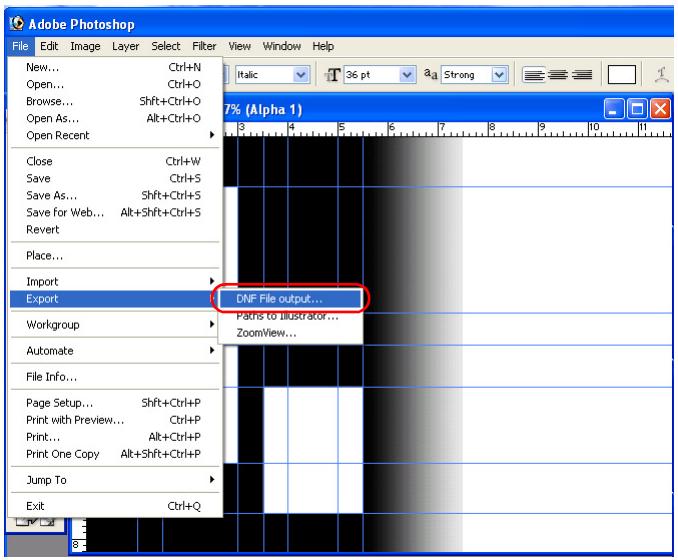Click the anti-aliasing aa icon
This screenshot has width=678, height=560.
430,74
